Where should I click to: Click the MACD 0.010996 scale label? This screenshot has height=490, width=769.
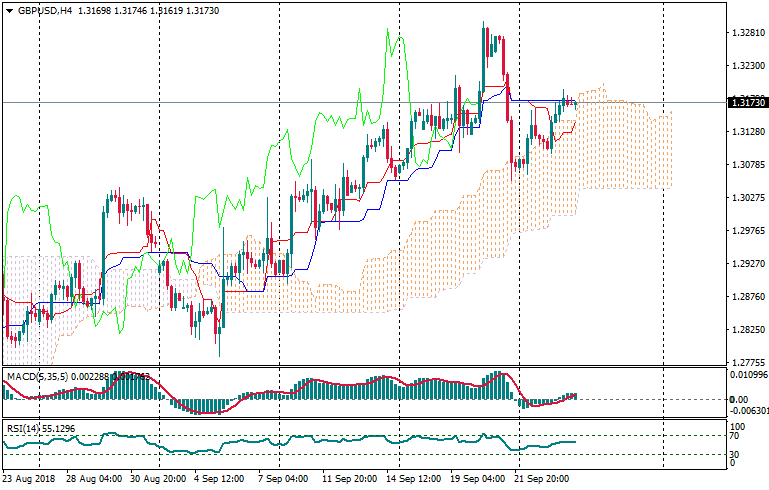tap(747, 374)
